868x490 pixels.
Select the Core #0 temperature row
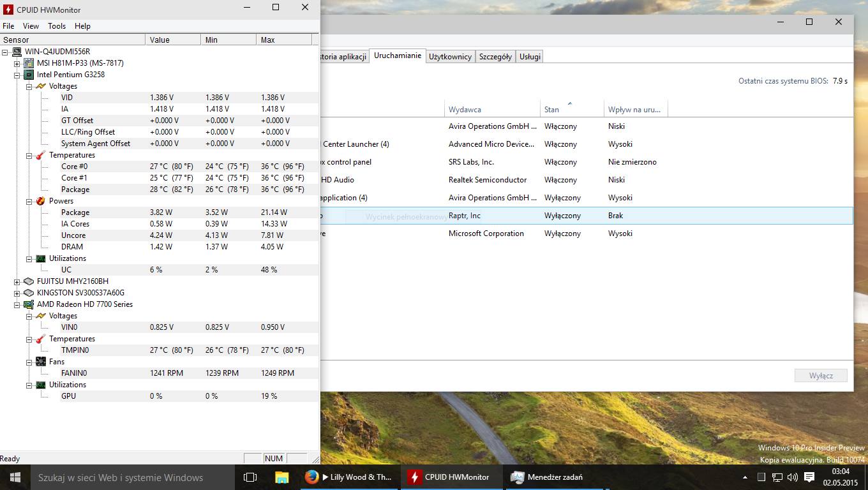pyautogui.click(x=189, y=167)
